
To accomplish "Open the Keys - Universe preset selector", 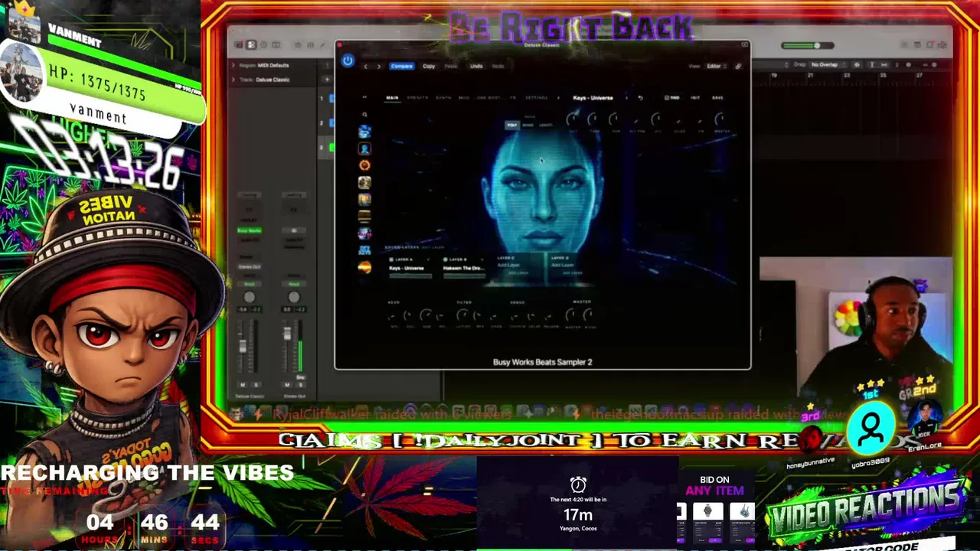I will tap(593, 98).
